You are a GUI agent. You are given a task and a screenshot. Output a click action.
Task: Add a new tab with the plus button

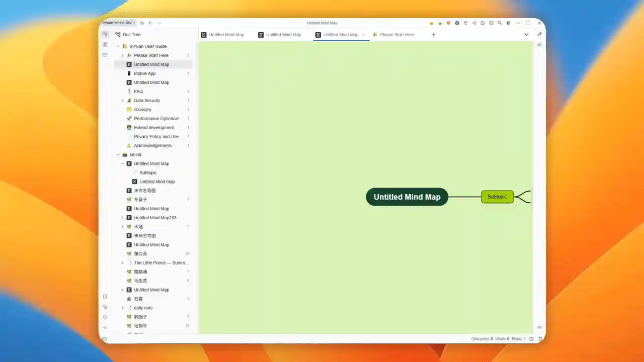(x=433, y=35)
